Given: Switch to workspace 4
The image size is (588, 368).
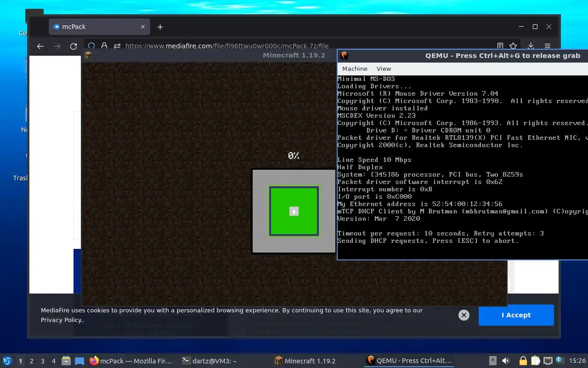Looking at the screenshot, I should pos(54,361).
